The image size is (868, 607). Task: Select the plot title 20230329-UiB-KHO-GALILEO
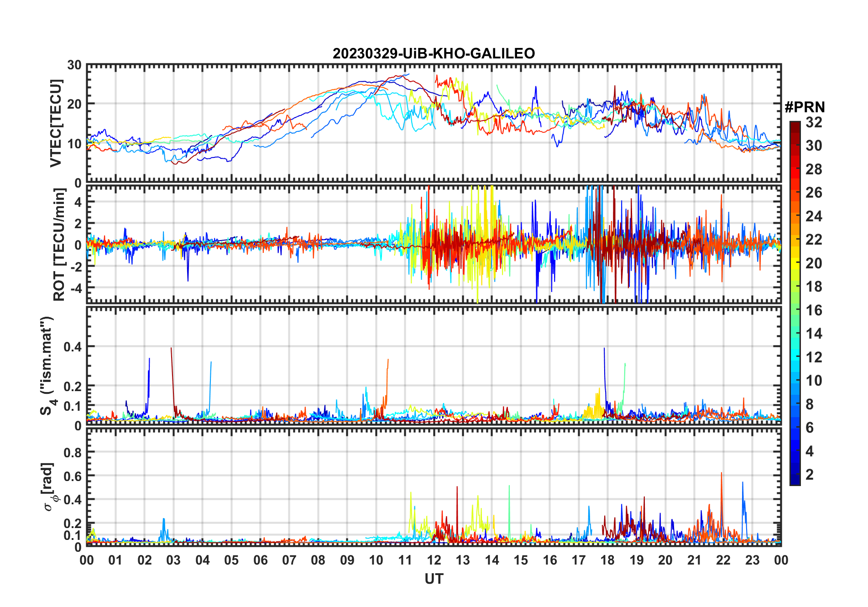tap(434, 53)
